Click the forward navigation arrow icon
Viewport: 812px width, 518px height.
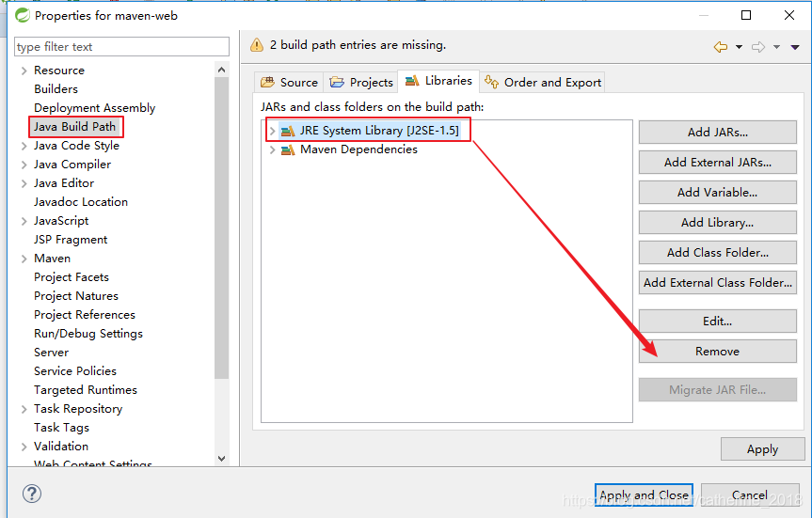click(x=758, y=47)
